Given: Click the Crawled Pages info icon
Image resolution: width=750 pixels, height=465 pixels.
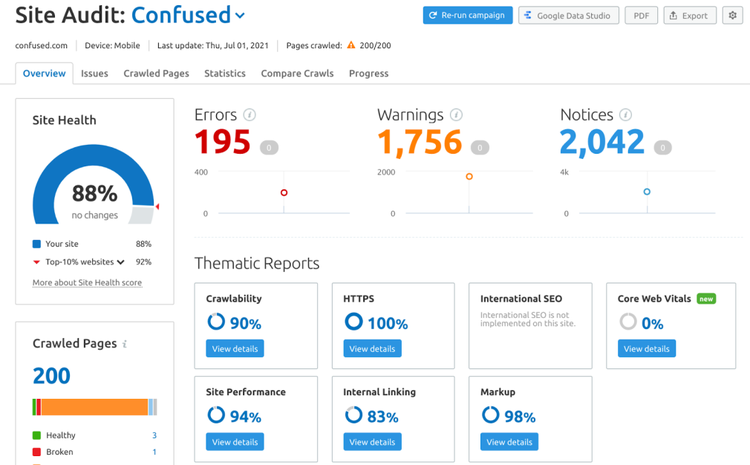Looking at the screenshot, I should tap(125, 344).
